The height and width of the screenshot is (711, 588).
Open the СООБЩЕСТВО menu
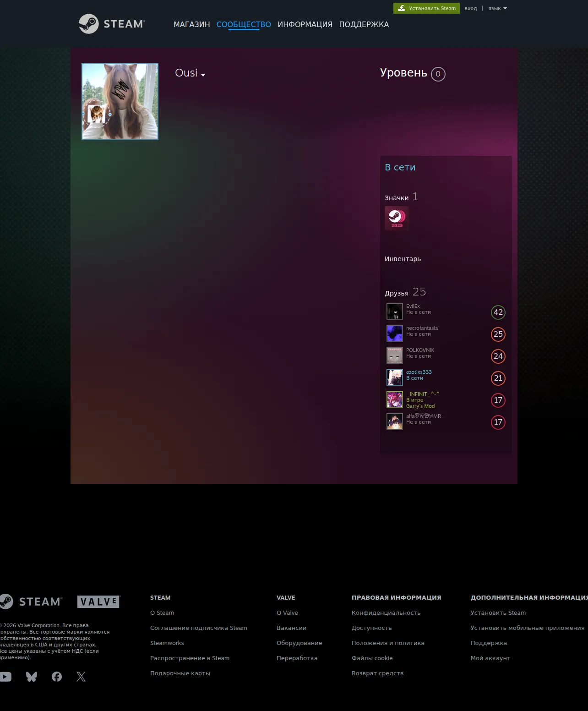[x=244, y=24]
